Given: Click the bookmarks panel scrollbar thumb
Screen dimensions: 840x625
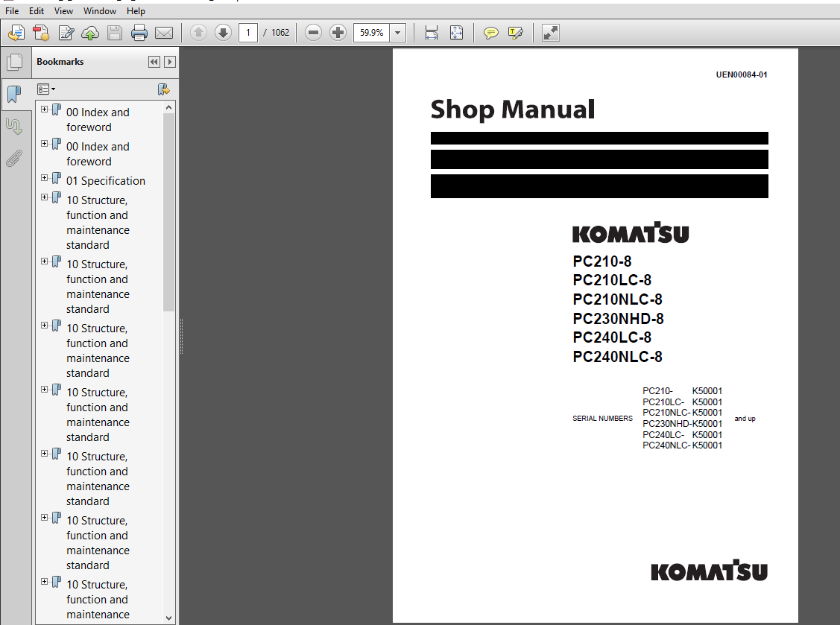Looking at the screenshot, I should tap(168, 212).
